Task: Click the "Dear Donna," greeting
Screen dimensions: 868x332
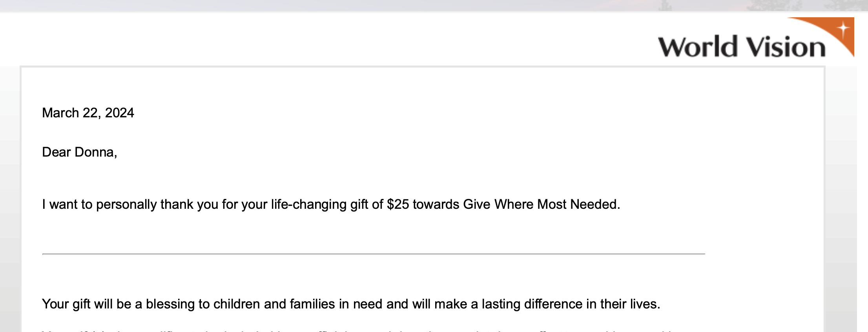Action: pyautogui.click(x=79, y=152)
